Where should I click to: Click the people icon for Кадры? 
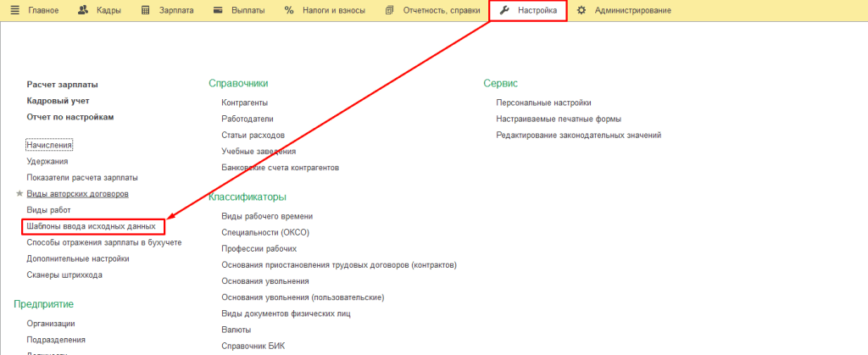82,10
